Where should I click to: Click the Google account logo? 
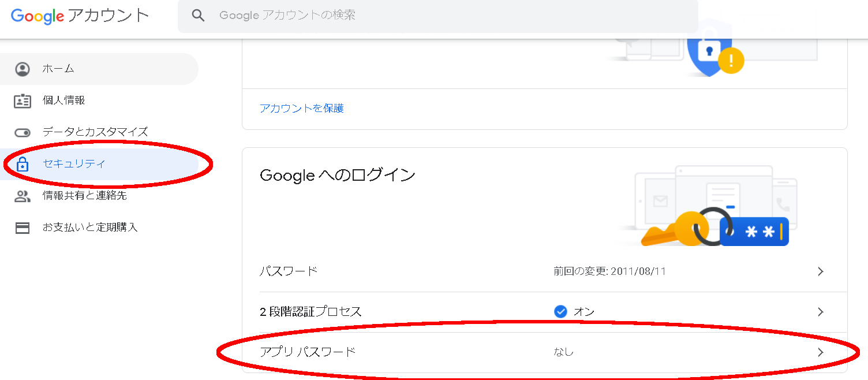pyautogui.click(x=80, y=16)
